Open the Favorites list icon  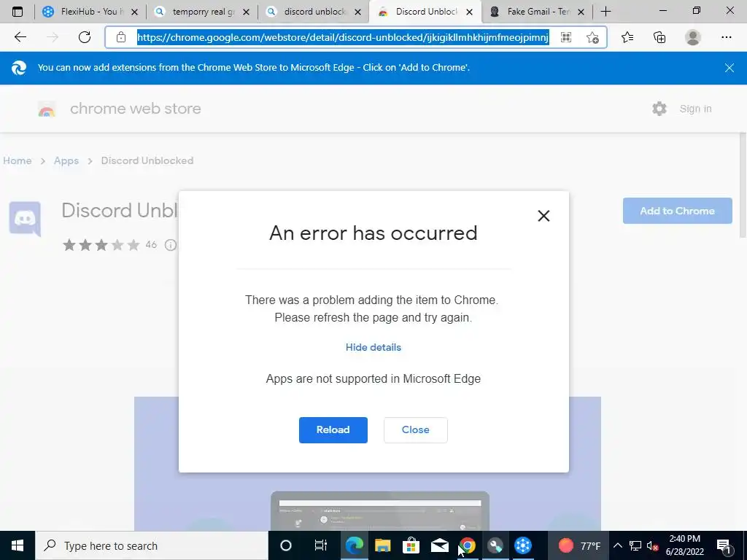pyautogui.click(x=627, y=37)
